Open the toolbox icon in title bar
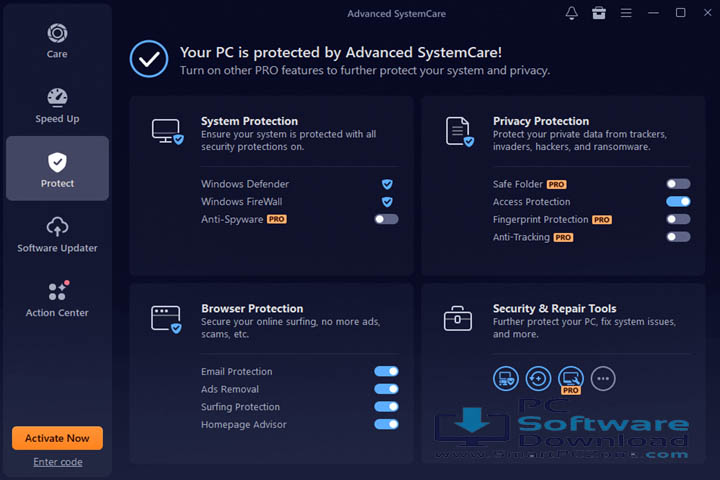This screenshot has width=720, height=480. click(599, 13)
